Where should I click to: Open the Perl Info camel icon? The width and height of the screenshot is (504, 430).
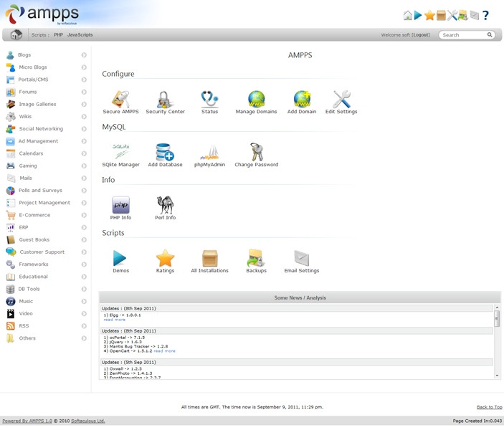pyautogui.click(x=165, y=205)
